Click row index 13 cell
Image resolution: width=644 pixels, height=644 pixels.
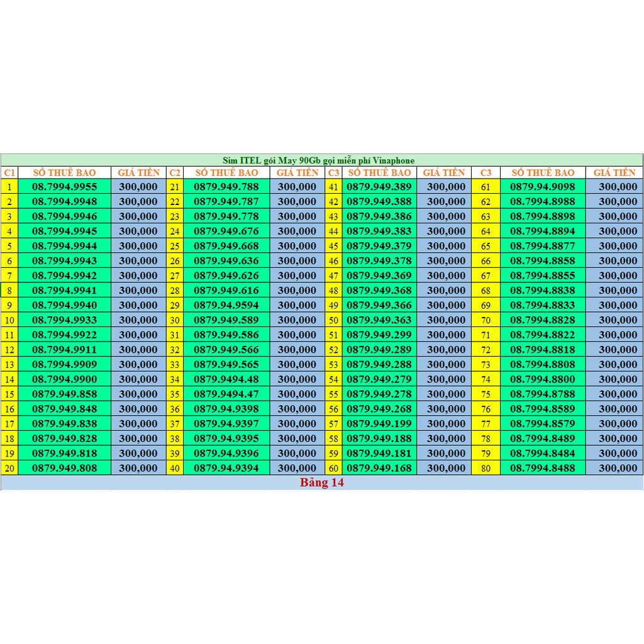coord(9,364)
